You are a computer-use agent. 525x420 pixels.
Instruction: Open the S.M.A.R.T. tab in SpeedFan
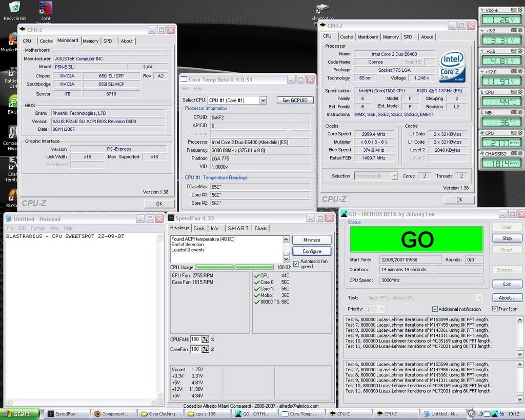pos(238,228)
